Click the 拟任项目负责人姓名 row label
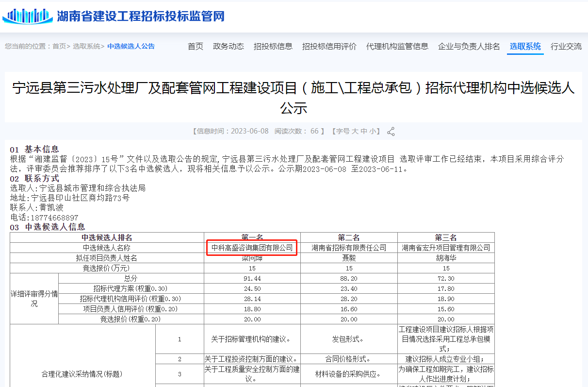Image resolution: width=588 pixels, height=387 pixels. click(x=107, y=258)
